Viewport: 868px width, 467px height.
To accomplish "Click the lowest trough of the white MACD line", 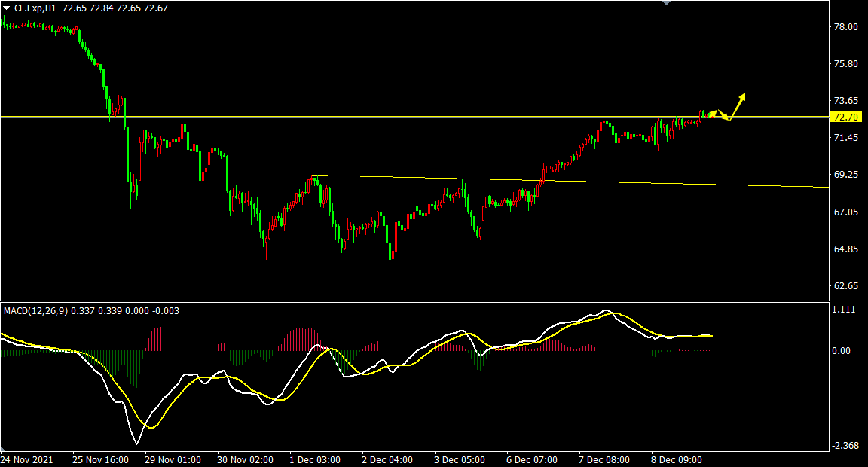I will click(136, 443).
